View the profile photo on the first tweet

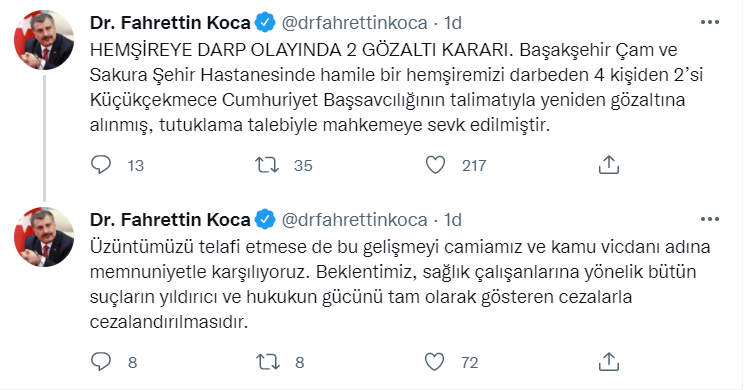44,40
